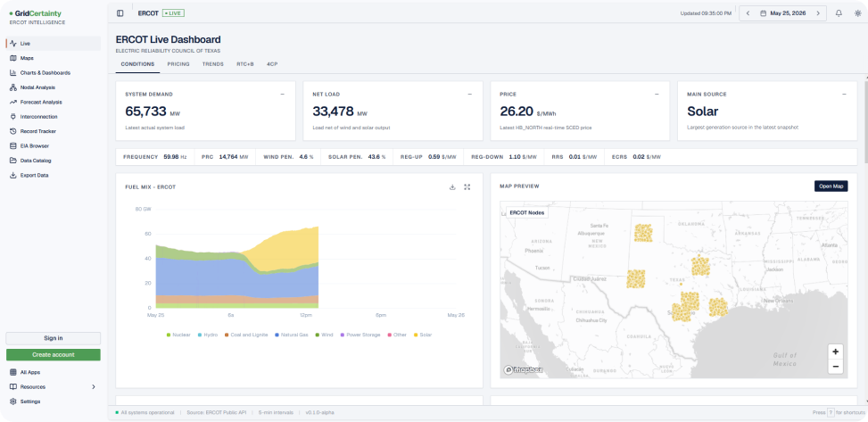Screen dimensions: 868x422
Task: Click the Live pulse icon in sidebar
Action: click(13, 43)
